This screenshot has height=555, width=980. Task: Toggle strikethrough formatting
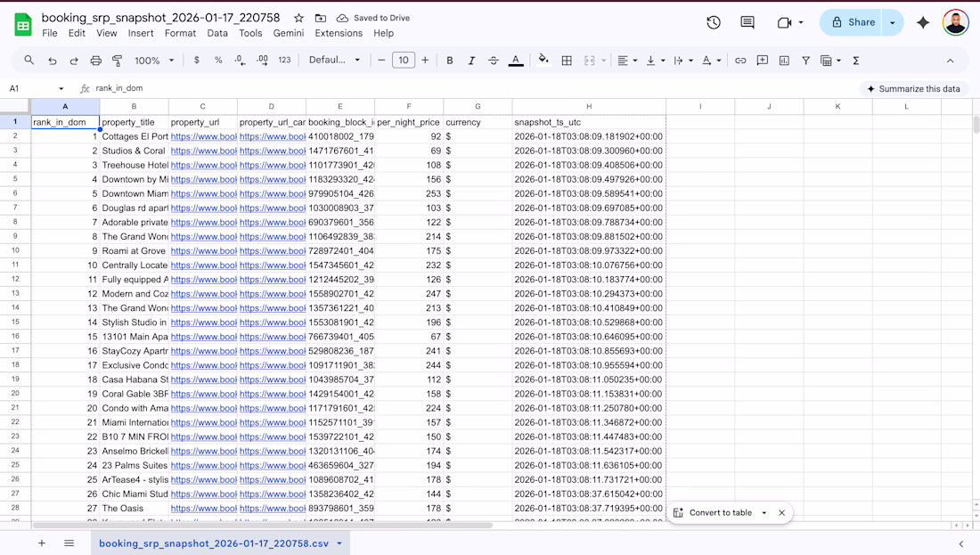494,61
